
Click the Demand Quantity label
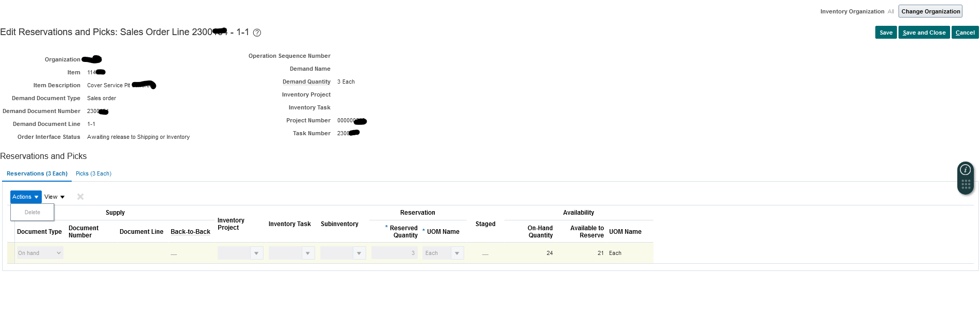(306, 82)
